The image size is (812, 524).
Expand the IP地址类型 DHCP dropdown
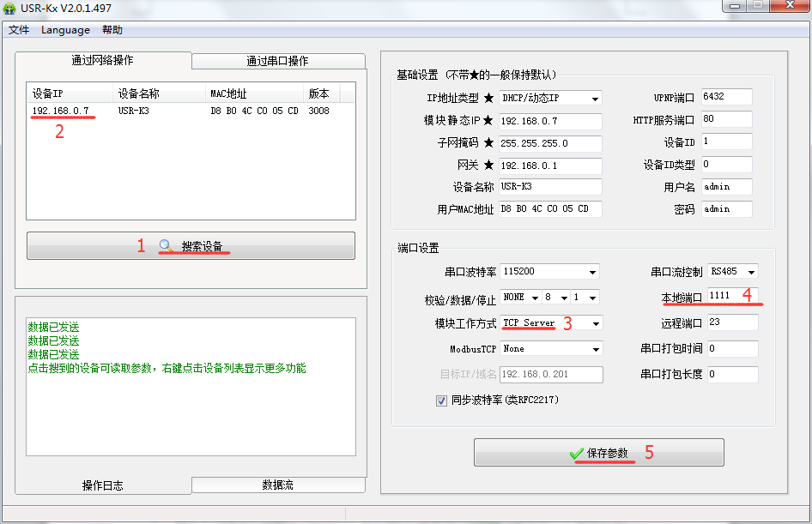595,99
